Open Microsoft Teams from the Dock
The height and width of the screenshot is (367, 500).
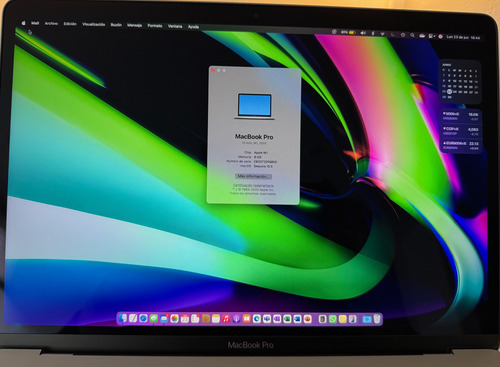267,319
